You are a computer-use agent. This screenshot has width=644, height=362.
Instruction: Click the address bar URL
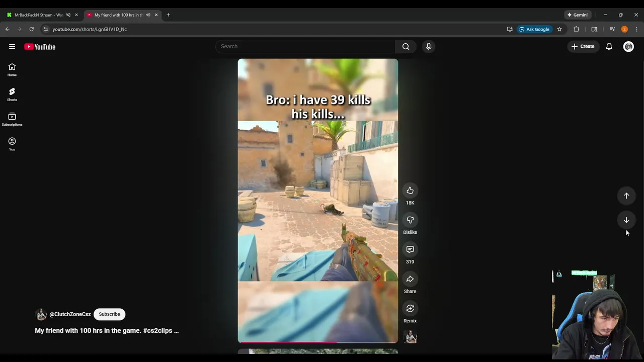point(90,29)
